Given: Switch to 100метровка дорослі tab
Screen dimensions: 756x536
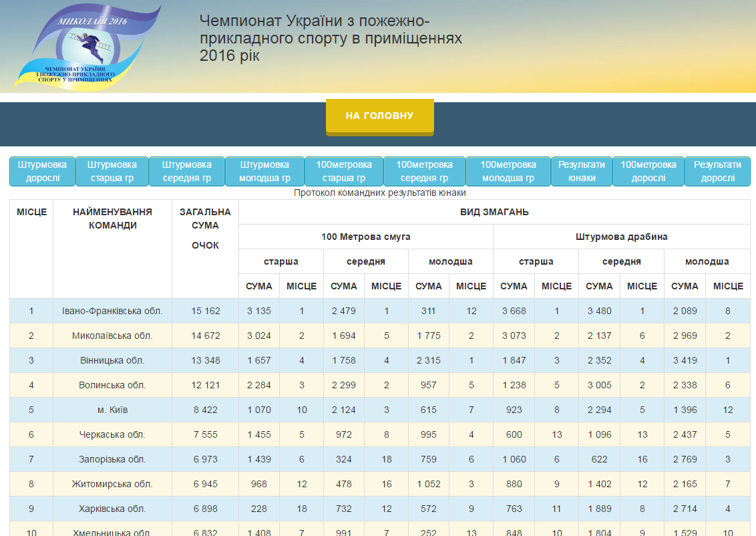Looking at the screenshot, I should [x=648, y=171].
